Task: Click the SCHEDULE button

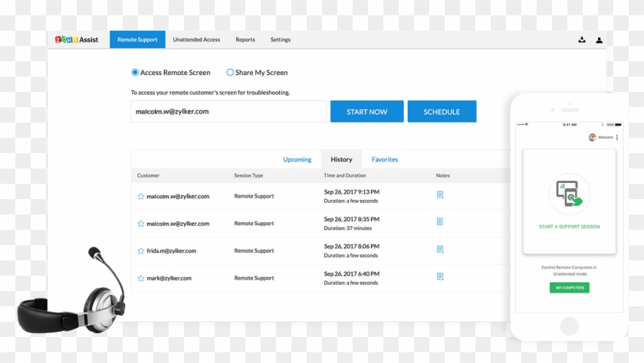Action: [x=442, y=112]
